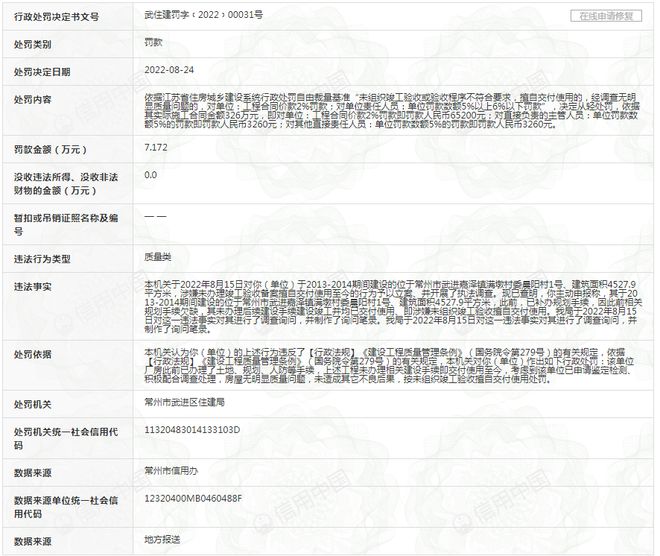Select the 处罚决定日期 label
Image resolution: width=660 pixels, height=556 pixels.
coord(42,72)
